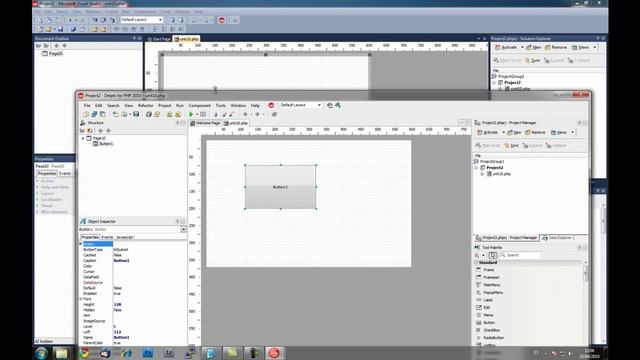Collapse Project2 node in Delphi Project Manager
This screenshot has width=640, height=360.
coord(476,168)
